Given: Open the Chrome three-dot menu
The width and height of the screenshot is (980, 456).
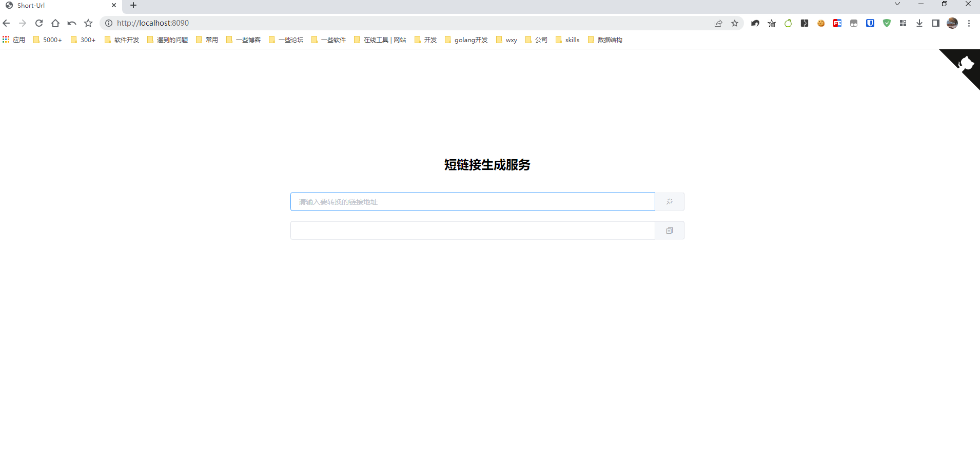Looking at the screenshot, I should [x=969, y=23].
